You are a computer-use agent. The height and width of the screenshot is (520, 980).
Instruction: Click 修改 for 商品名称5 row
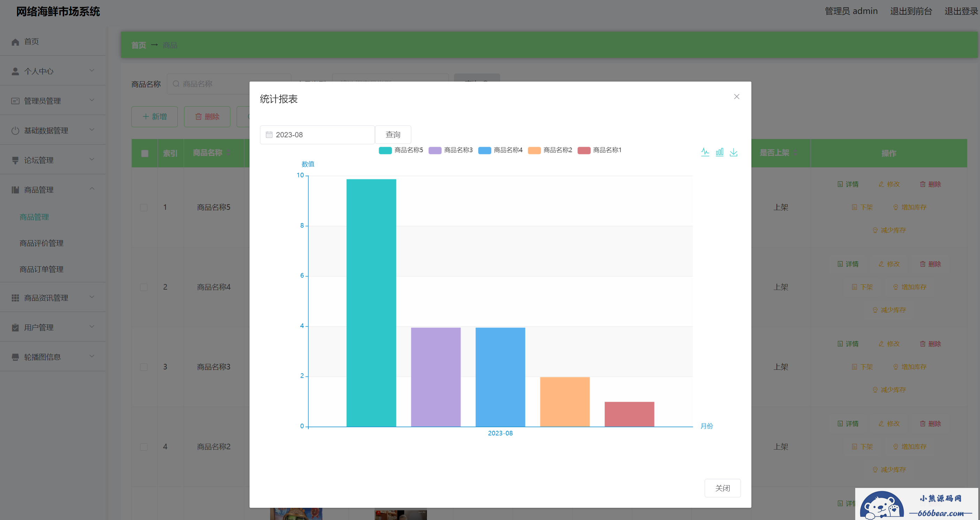pyautogui.click(x=889, y=184)
